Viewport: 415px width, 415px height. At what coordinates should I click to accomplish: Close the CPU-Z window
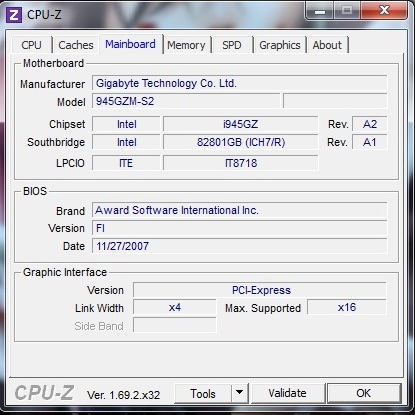point(384,11)
